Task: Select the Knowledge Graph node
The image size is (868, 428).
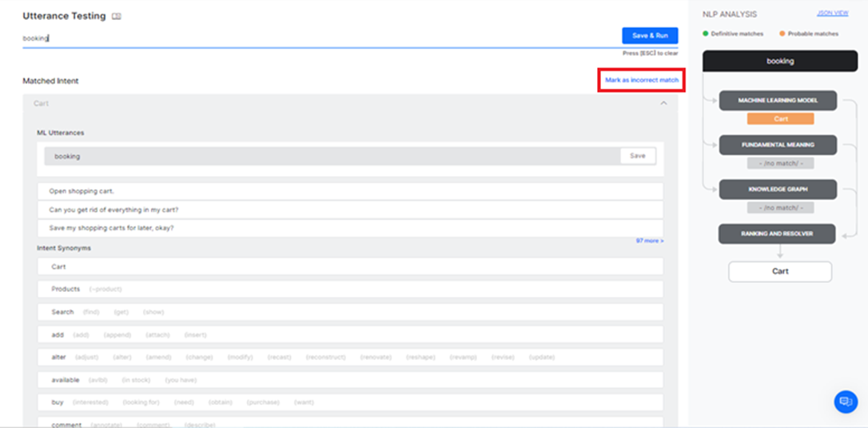Action: (x=778, y=190)
